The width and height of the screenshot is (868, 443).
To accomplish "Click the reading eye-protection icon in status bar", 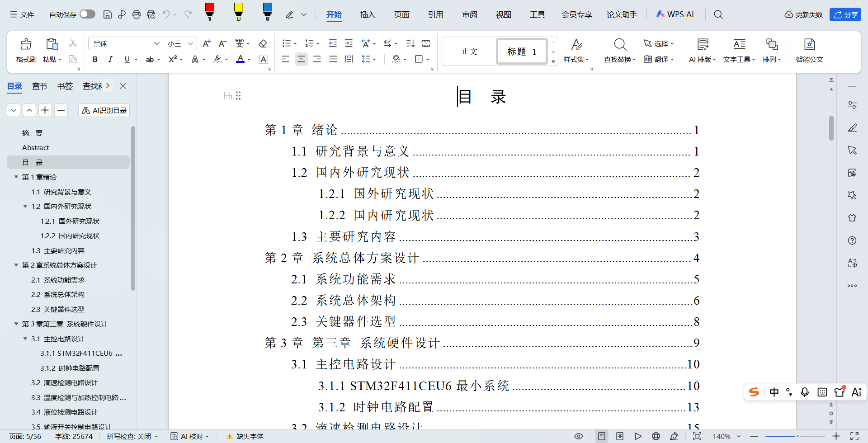I will point(579,436).
